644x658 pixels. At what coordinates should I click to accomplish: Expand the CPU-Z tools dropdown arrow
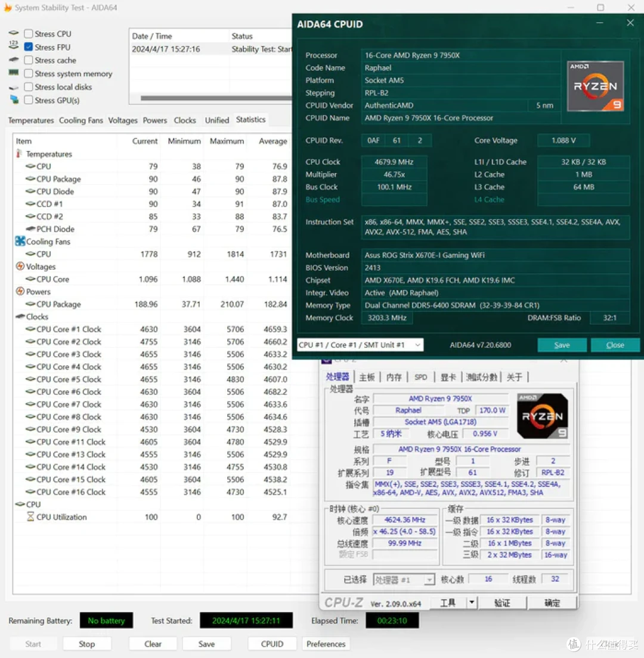[472, 603]
